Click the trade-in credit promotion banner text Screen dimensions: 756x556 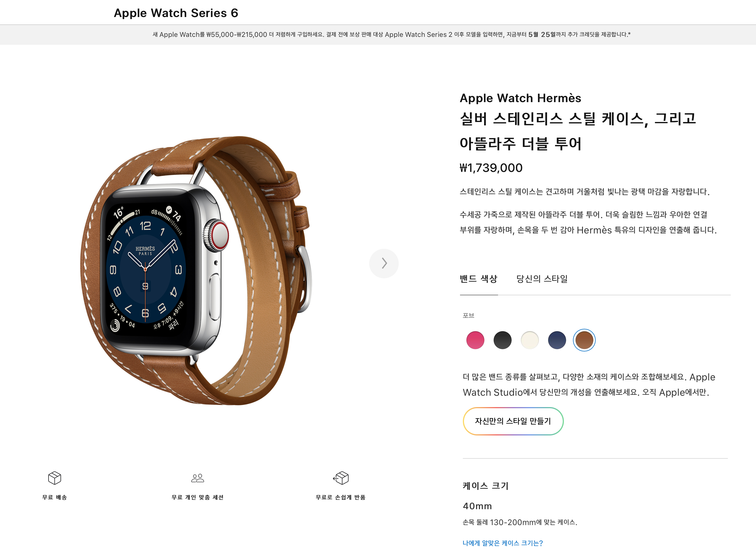[391, 34]
